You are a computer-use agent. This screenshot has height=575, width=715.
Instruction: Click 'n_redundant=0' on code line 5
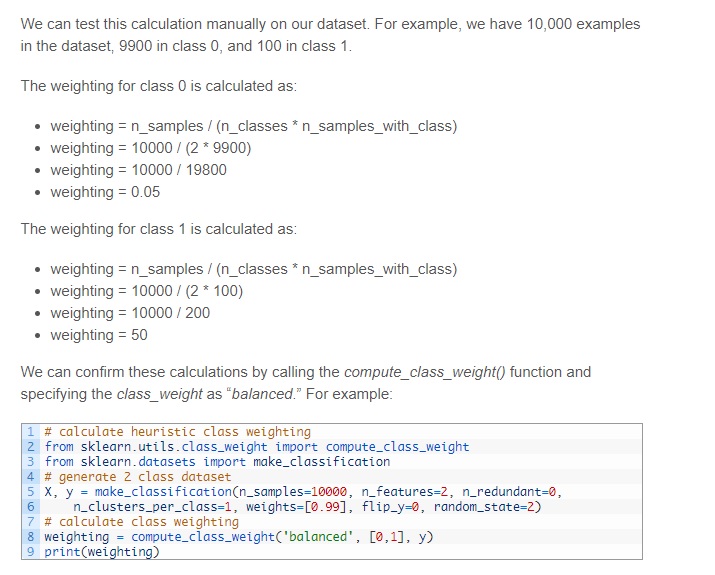tap(509, 492)
